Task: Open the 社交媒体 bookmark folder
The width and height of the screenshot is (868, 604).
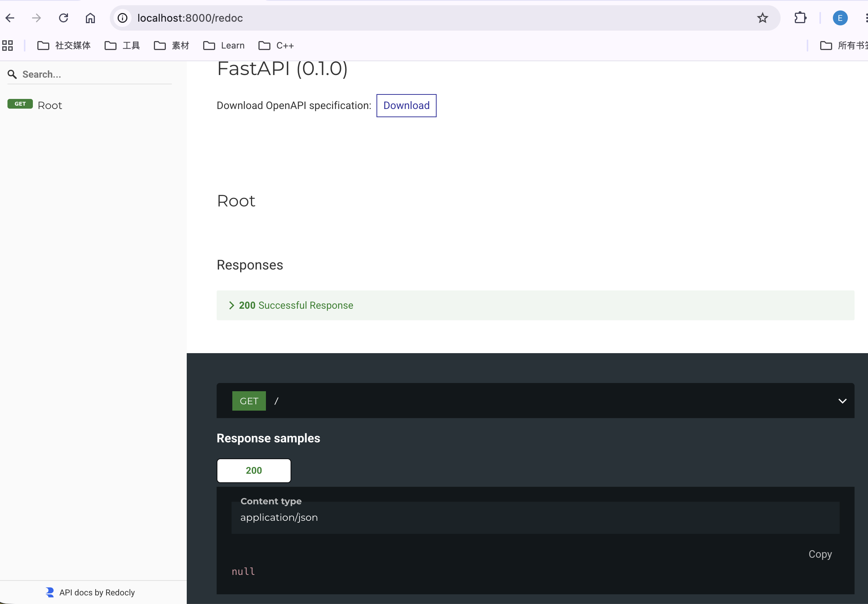Action: pyautogui.click(x=64, y=45)
